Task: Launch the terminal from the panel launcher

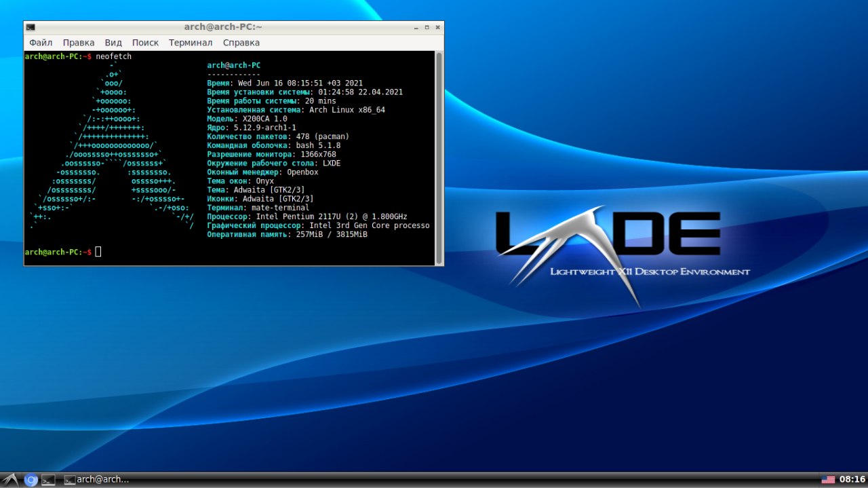Action: coord(48,480)
